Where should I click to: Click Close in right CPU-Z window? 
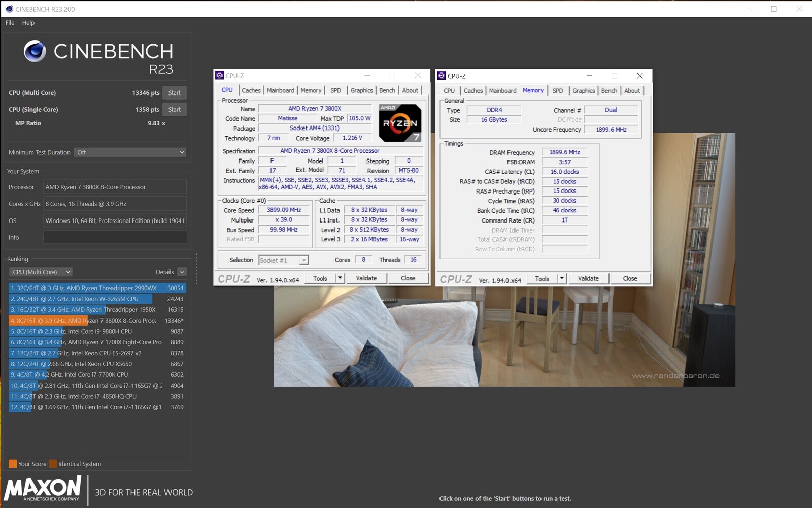point(630,279)
